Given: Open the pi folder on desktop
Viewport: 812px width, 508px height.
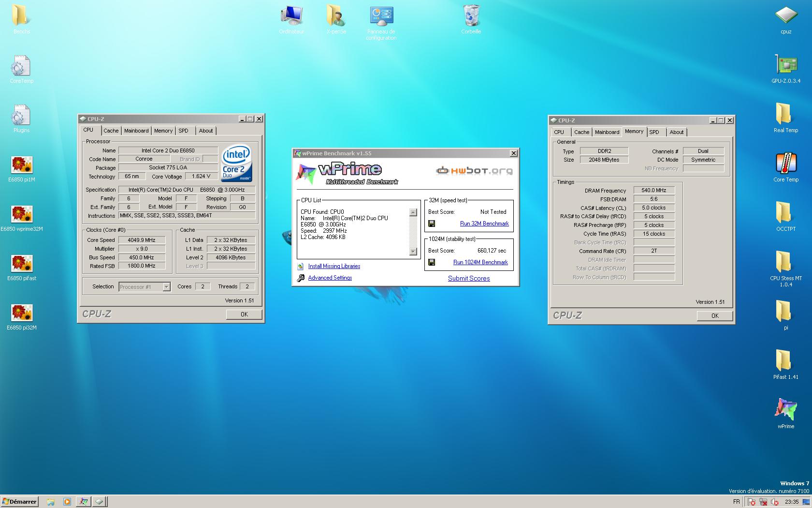Looking at the screenshot, I should 786,315.
